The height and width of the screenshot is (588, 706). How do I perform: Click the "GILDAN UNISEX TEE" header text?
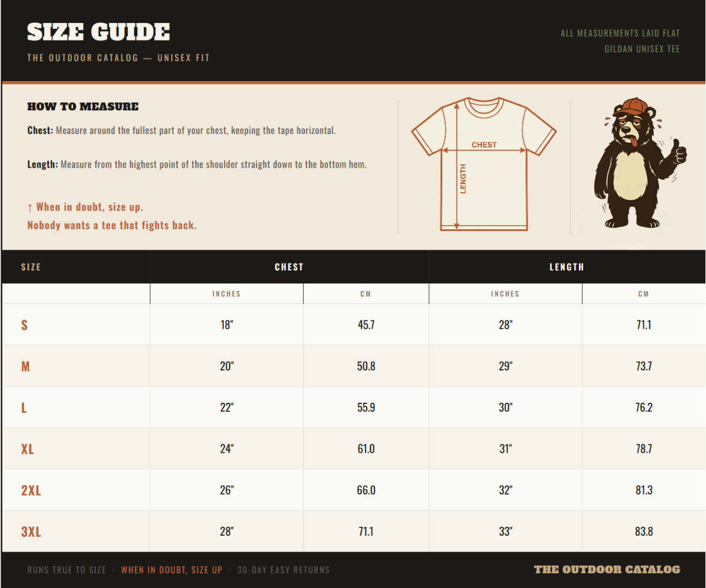click(642, 49)
